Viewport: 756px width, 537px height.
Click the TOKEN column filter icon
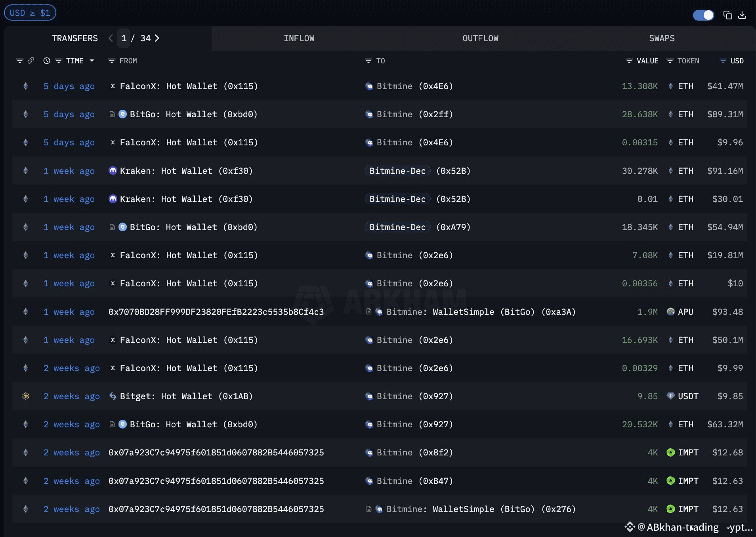coord(670,61)
